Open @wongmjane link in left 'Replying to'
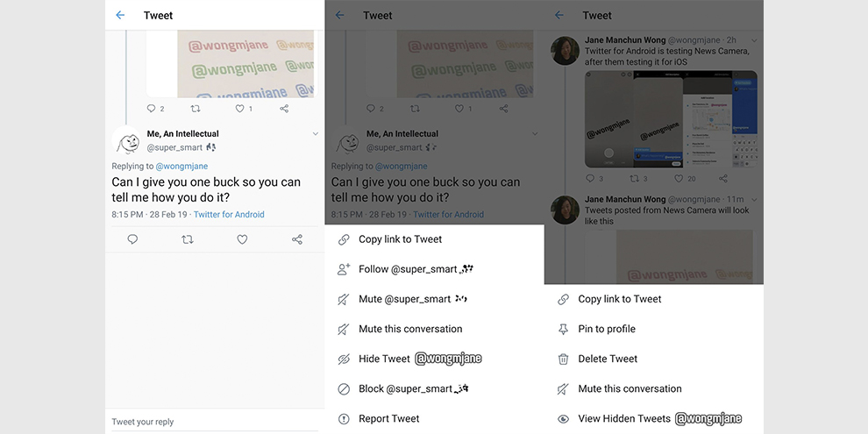This screenshot has width=868, height=434. [x=181, y=166]
